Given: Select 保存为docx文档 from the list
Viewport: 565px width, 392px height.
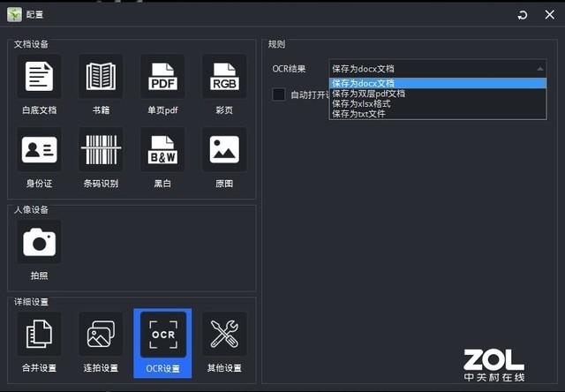Looking at the screenshot, I should (363, 83).
